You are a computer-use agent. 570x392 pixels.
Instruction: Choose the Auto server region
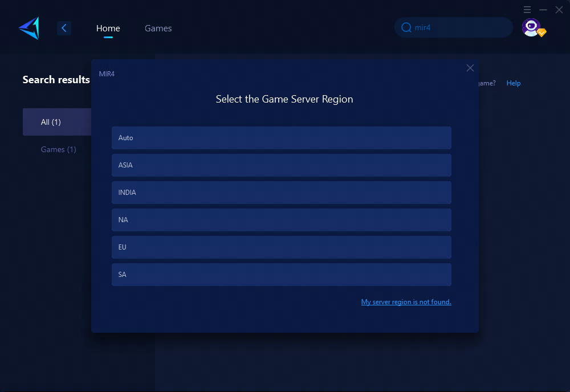[x=282, y=138]
